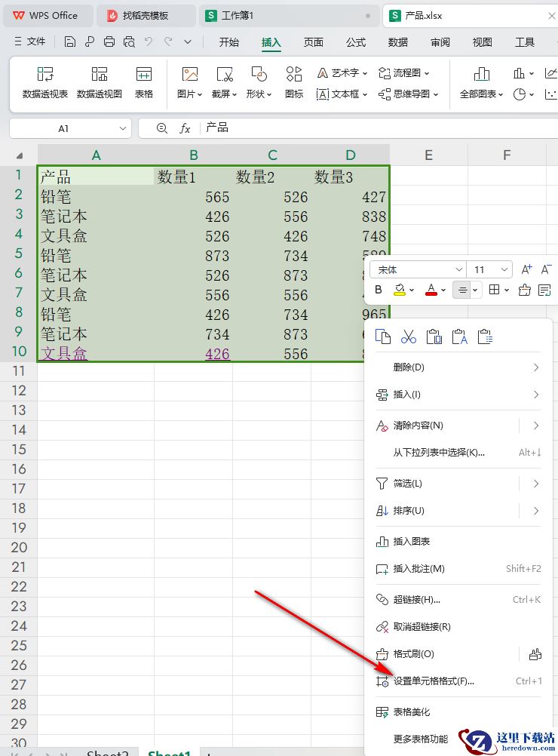Viewport: 558px width, 756px height.
Task: Choose 插入图表 in the context menu
Action: pos(458,542)
